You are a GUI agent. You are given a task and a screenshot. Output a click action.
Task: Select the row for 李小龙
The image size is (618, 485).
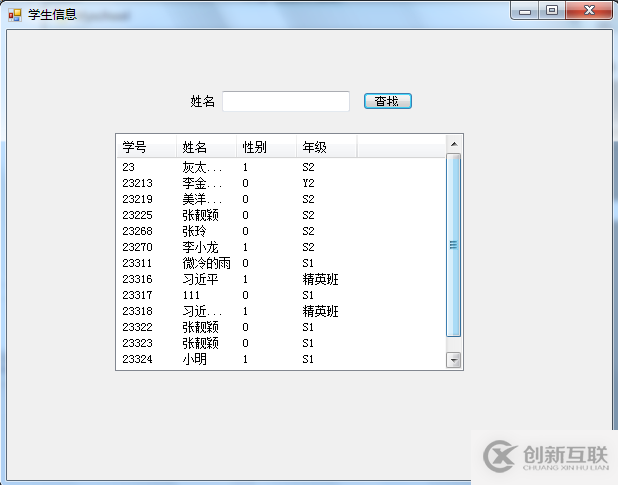coord(281,247)
